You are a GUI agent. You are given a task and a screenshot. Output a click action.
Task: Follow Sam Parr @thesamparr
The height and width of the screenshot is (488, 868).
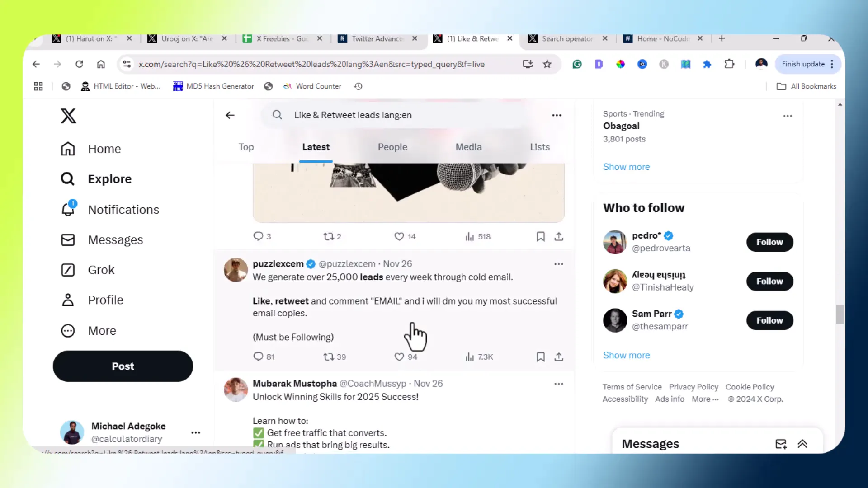coord(769,320)
